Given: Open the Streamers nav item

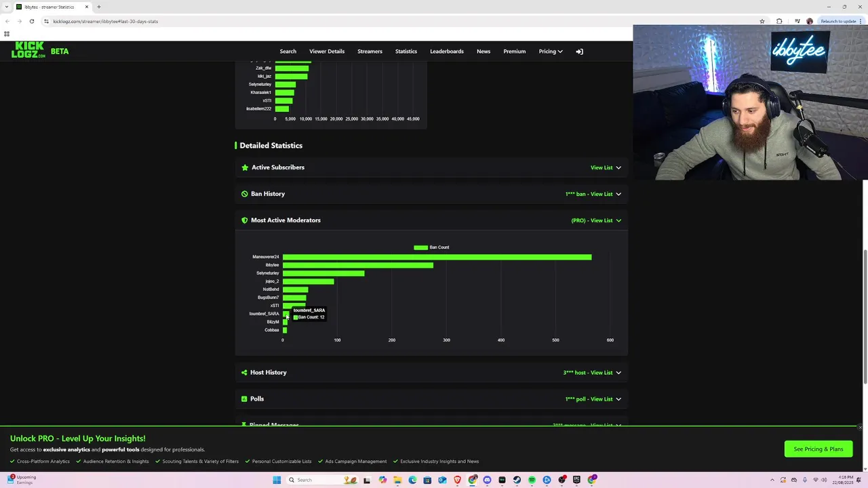Looking at the screenshot, I should coord(370,52).
